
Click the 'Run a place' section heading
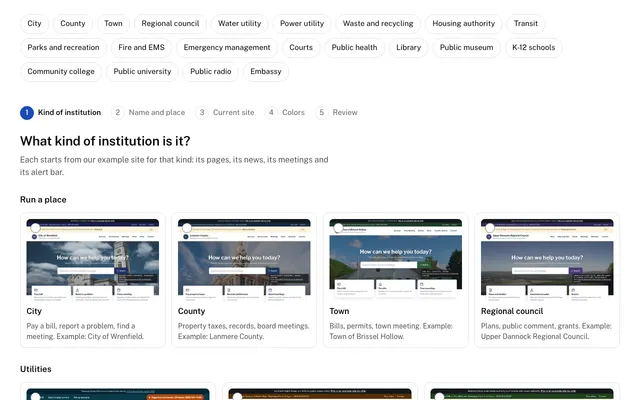(x=43, y=200)
